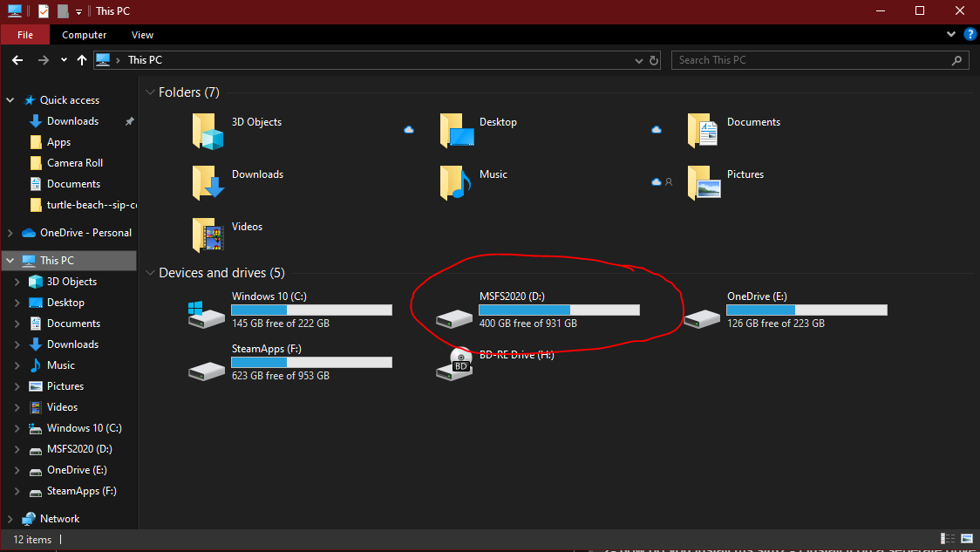
Task: Switch to large icons view in status bar
Action: click(967, 539)
